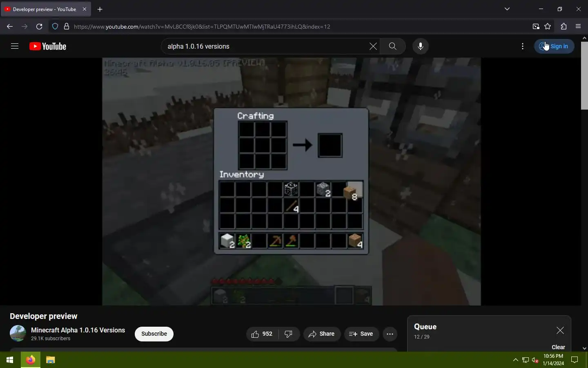Open the Windows Start menu
The height and width of the screenshot is (368, 588).
tap(10, 360)
